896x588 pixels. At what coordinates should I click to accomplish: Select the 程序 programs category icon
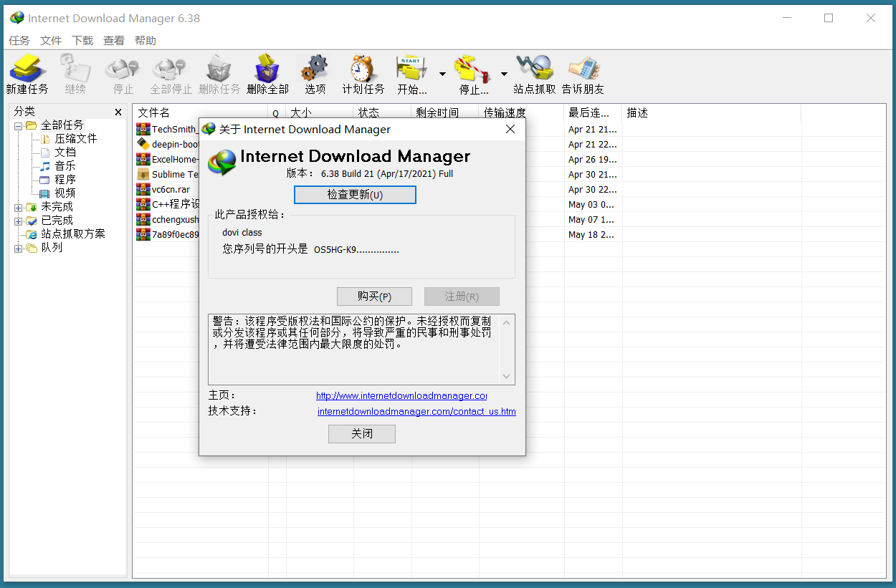point(45,180)
